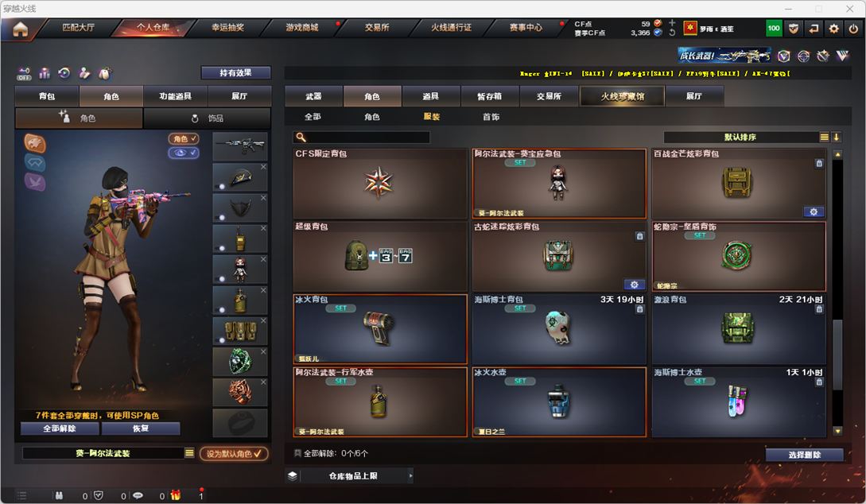Go to the home lobby icon
This screenshot has width=866, height=504.
(x=21, y=29)
